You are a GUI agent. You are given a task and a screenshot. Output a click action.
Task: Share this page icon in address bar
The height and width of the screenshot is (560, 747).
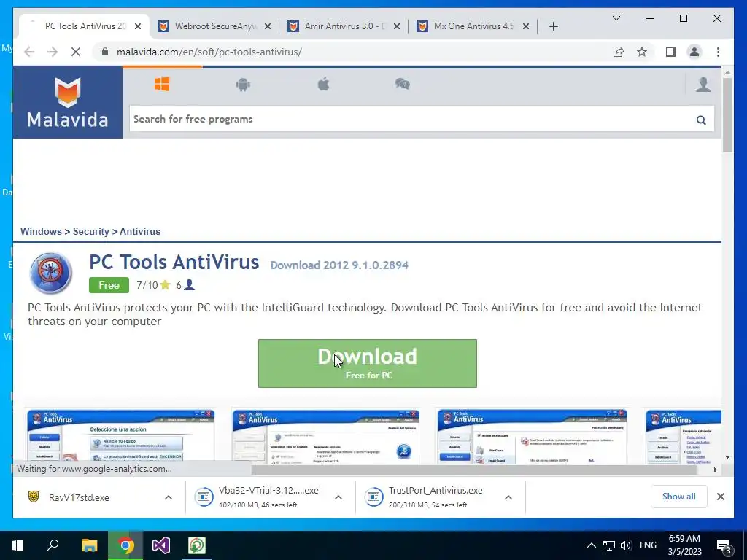pyautogui.click(x=619, y=52)
